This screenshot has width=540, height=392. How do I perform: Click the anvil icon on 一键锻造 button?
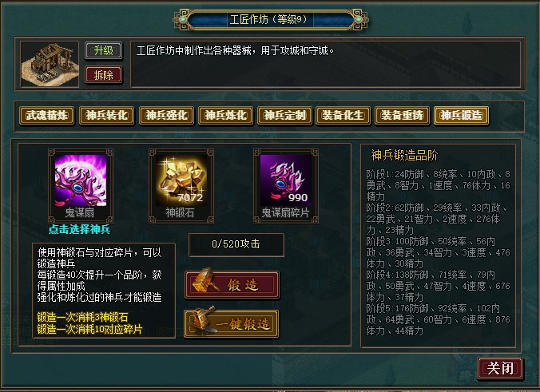coord(204,320)
